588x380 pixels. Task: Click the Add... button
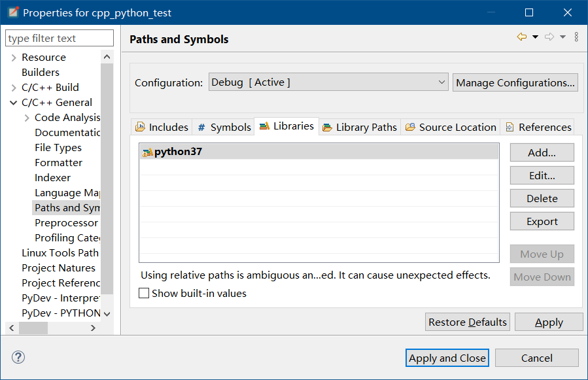pyautogui.click(x=542, y=152)
